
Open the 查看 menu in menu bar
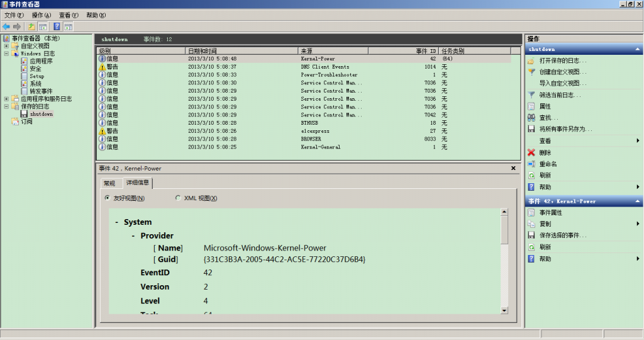[x=69, y=15]
